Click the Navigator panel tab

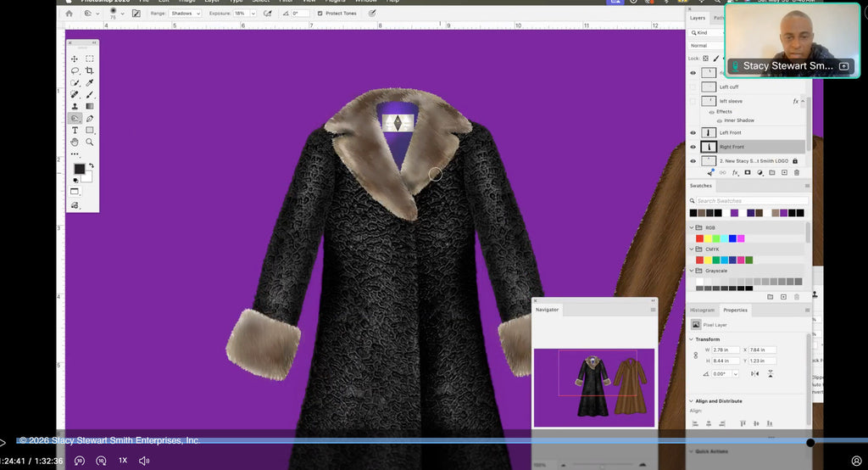[x=547, y=310]
